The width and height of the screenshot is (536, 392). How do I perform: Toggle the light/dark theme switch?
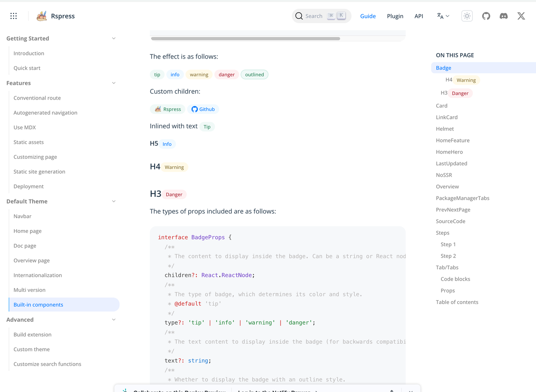467,16
